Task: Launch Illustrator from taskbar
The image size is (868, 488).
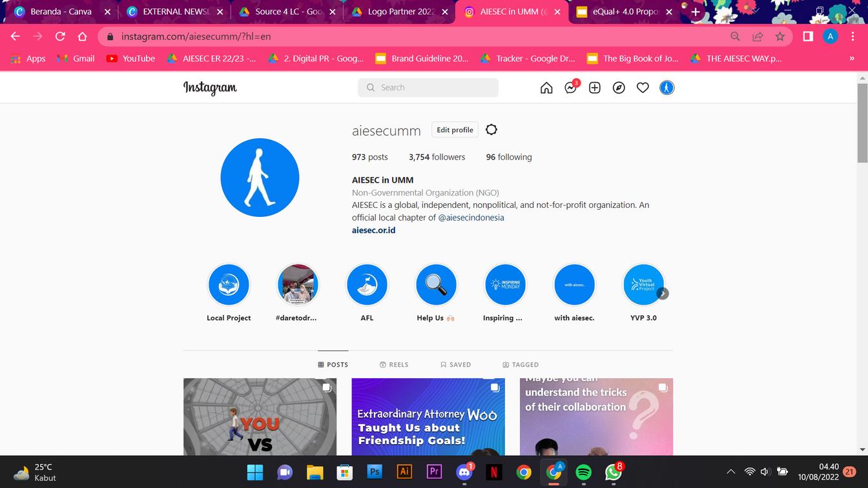Action: (x=404, y=472)
